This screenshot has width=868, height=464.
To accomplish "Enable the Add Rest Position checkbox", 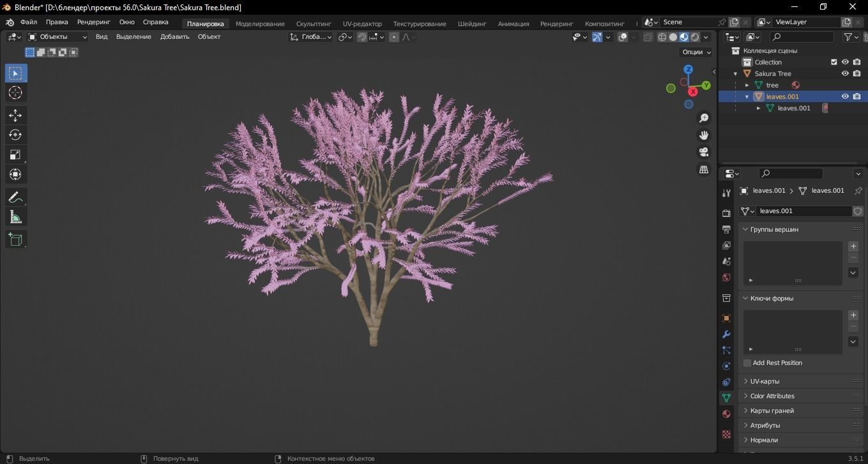I will (747, 363).
